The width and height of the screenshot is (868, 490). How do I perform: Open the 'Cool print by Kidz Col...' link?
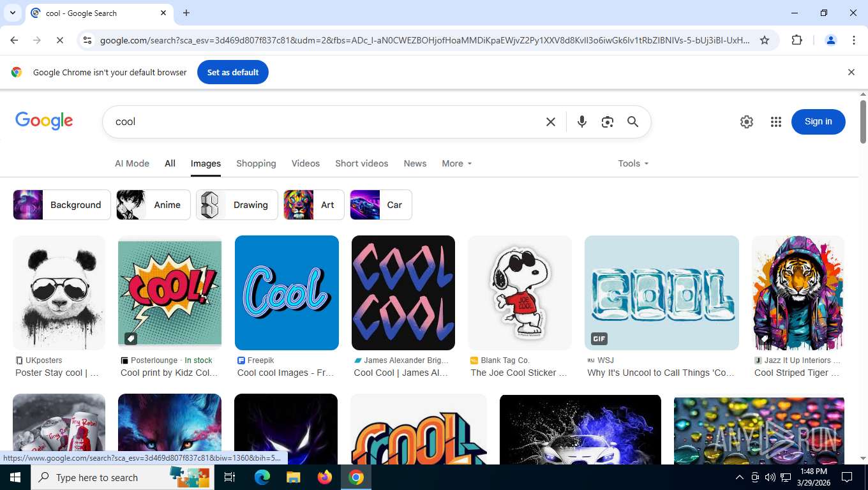click(169, 373)
